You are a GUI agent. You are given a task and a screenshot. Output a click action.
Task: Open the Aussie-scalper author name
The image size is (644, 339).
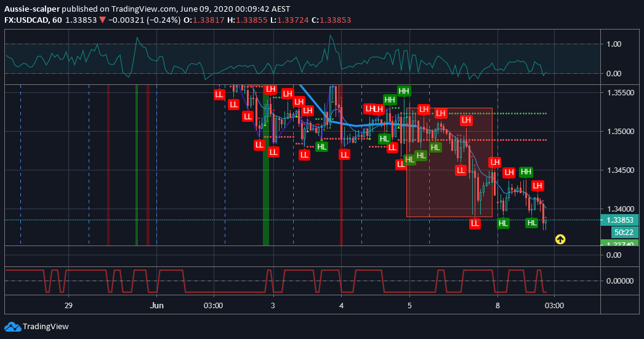pos(32,9)
